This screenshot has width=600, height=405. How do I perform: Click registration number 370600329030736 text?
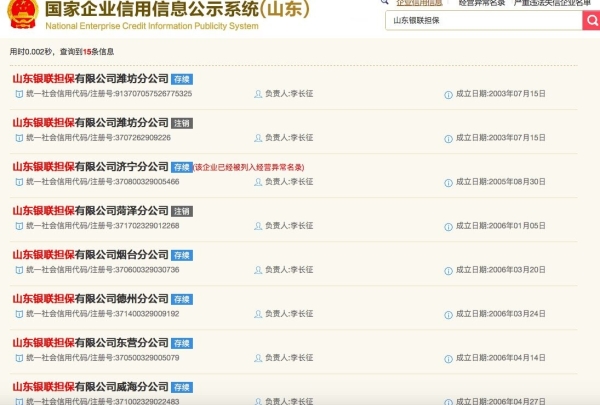(147, 270)
